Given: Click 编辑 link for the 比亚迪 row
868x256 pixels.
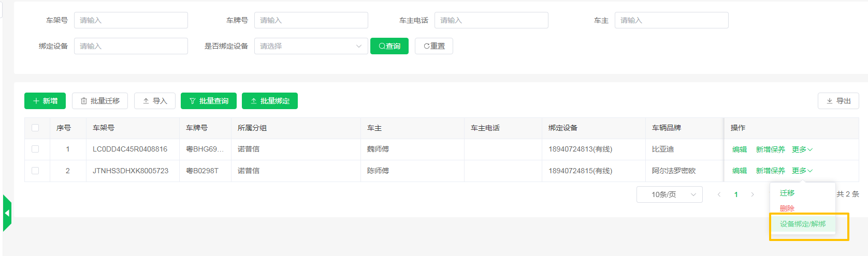Looking at the screenshot, I should click(x=739, y=149).
